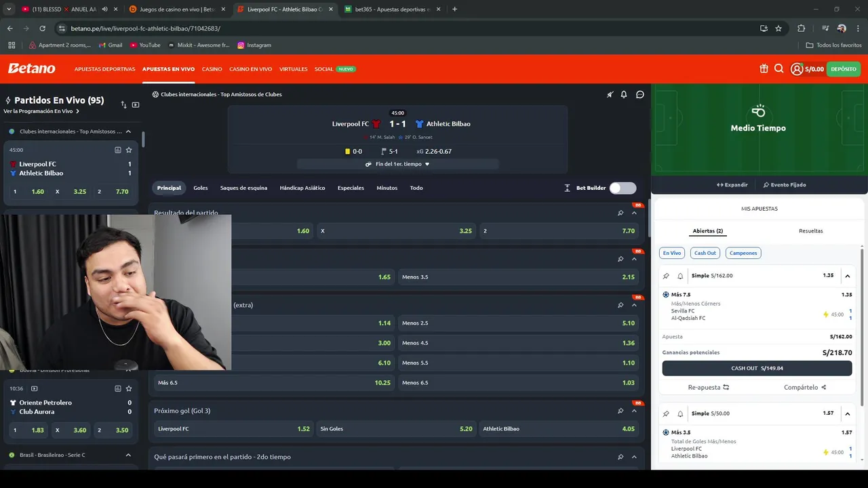Click bell icon on the S/162.00 bet
This screenshot has width=868, height=488.
(680, 276)
